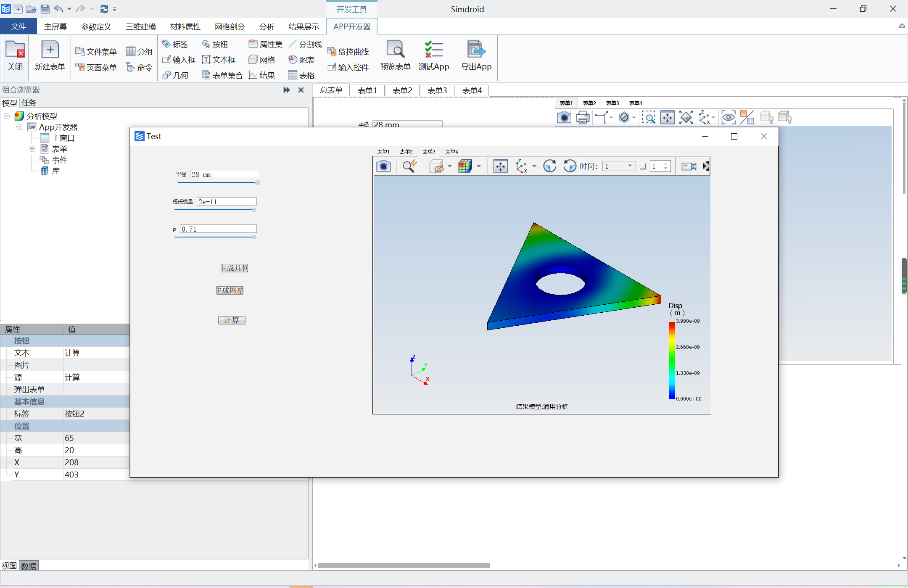This screenshot has height=588, width=908.
Task: Click the Table (表格) tool in ribbon
Action: [x=301, y=75]
